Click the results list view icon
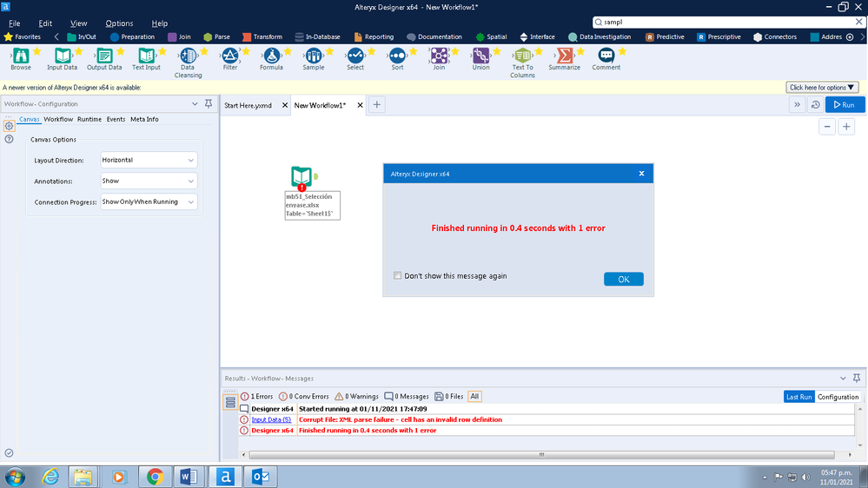The image size is (868, 488). click(230, 402)
